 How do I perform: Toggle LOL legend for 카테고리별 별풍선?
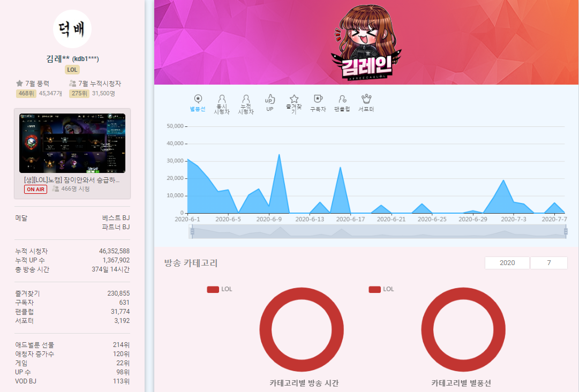pyautogui.click(x=381, y=289)
